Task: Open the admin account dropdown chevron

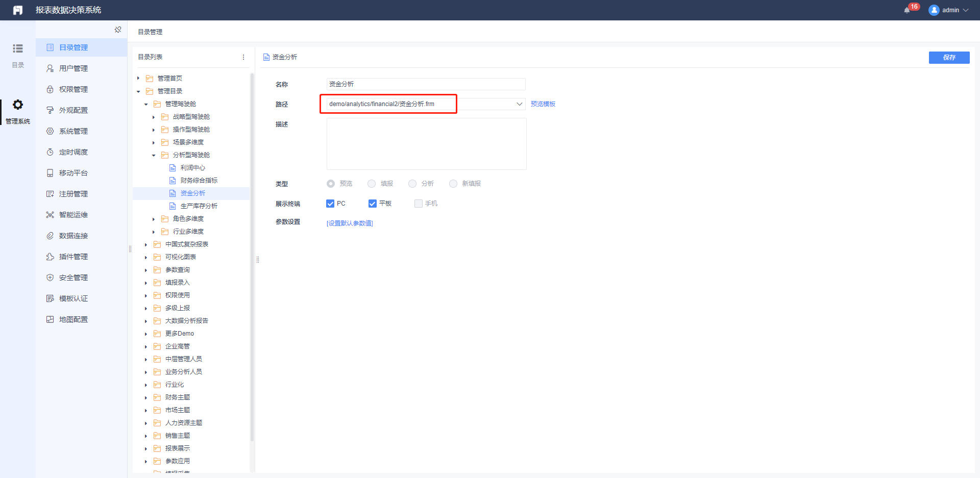Action: click(x=966, y=10)
